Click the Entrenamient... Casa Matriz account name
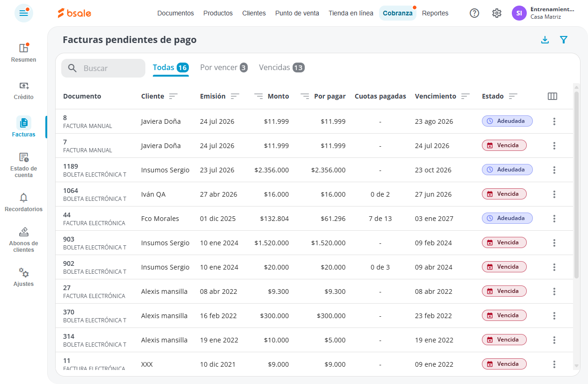The height and width of the screenshot is (384, 588). 552,13
